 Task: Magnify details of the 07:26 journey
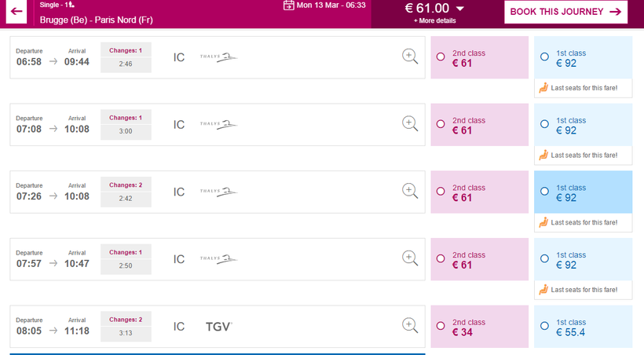(409, 190)
